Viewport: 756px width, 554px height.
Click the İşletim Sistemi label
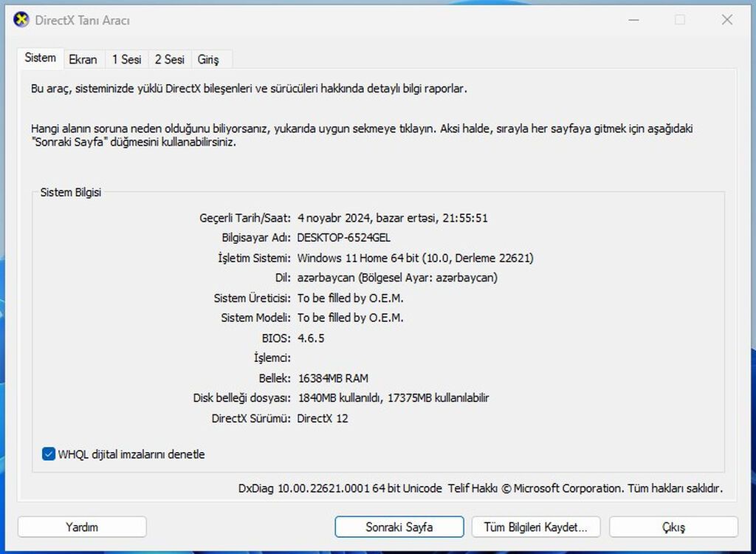[x=255, y=259]
